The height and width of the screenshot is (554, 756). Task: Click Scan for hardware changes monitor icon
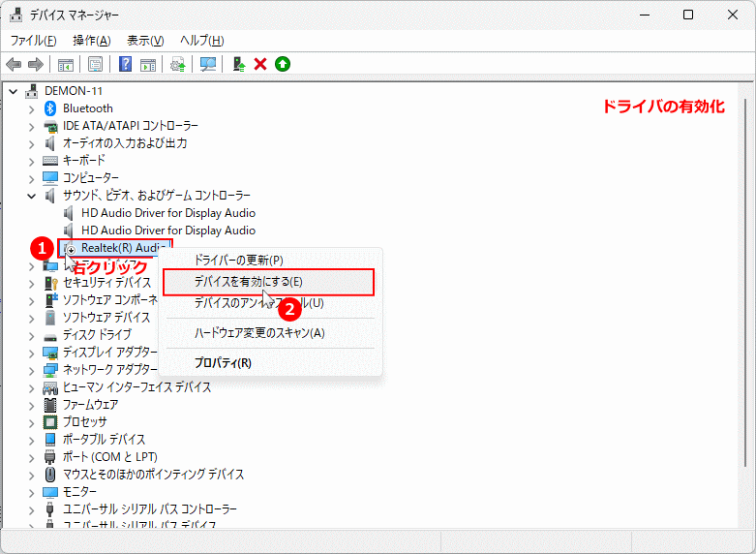(x=208, y=64)
